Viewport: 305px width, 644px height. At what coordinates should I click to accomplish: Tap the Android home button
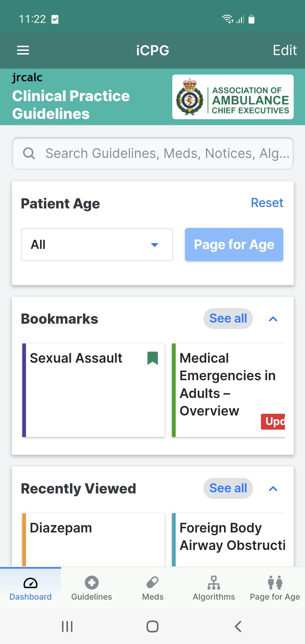152,626
